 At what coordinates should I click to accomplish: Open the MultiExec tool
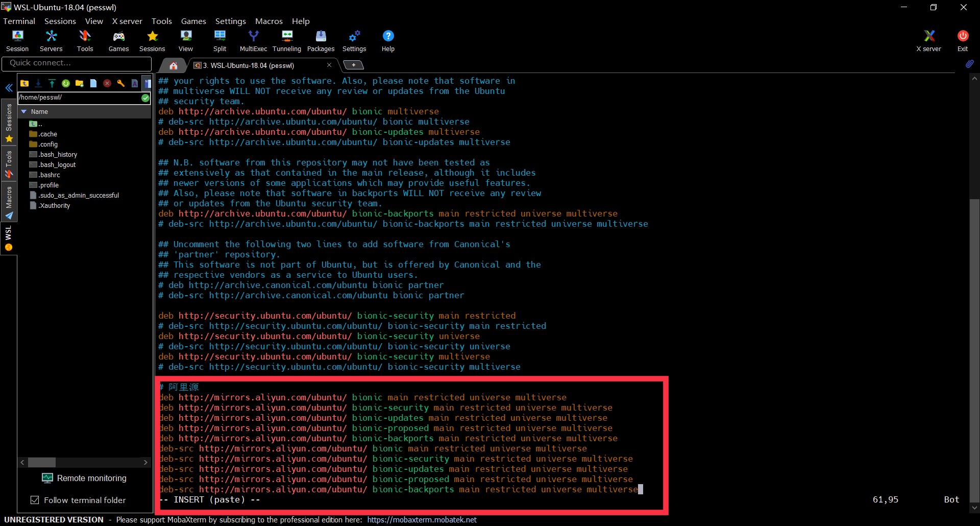pyautogui.click(x=253, y=40)
